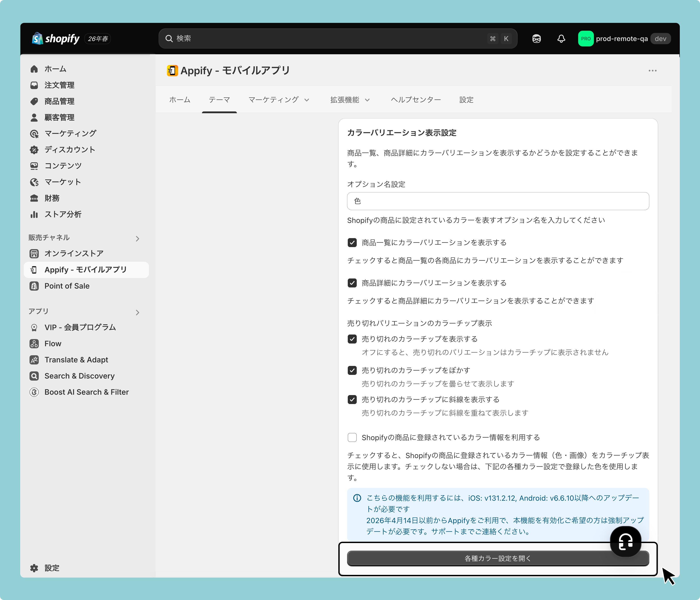The image size is (700, 600).
Task: Open the ヘルプセンター tab
Action: pos(416,100)
